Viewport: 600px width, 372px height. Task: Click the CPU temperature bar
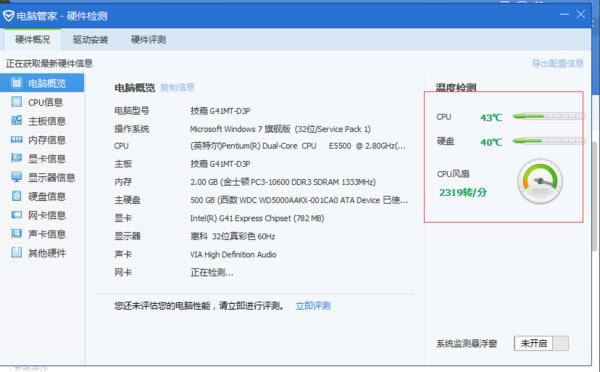click(549, 116)
